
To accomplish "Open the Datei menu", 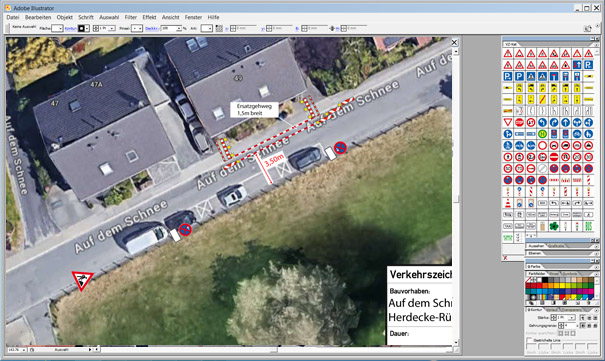I will (x=13, y=17).
